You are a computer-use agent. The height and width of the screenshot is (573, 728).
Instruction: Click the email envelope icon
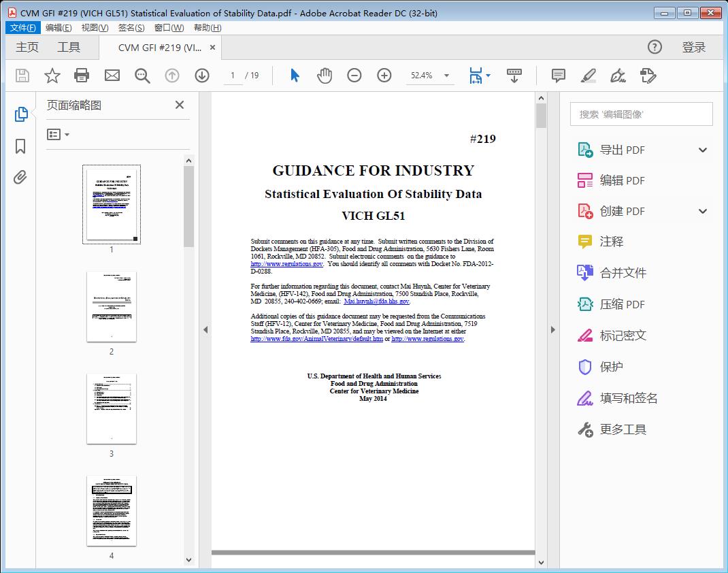pyautogui.click(x=112, y=76)
